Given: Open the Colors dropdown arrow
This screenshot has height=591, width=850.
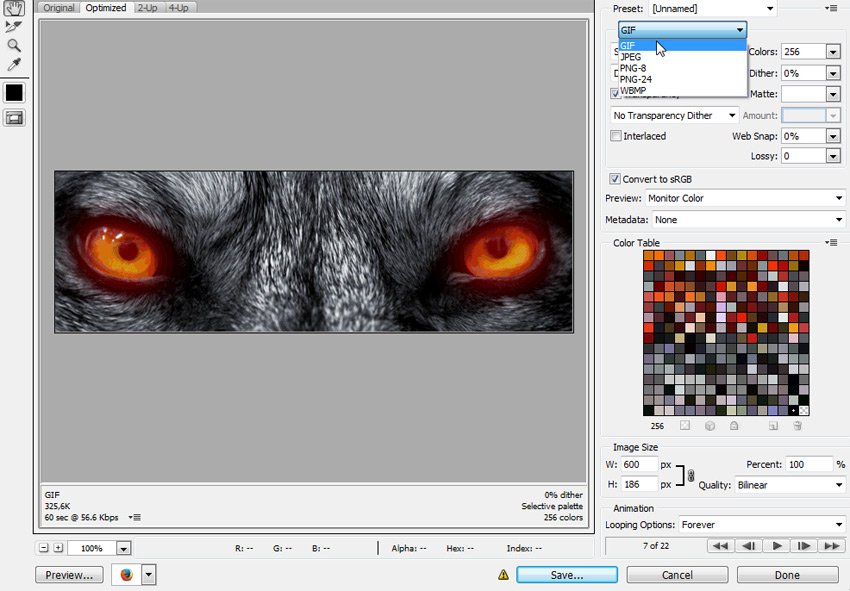Looking at the screenshot, I should coord(833,52).
